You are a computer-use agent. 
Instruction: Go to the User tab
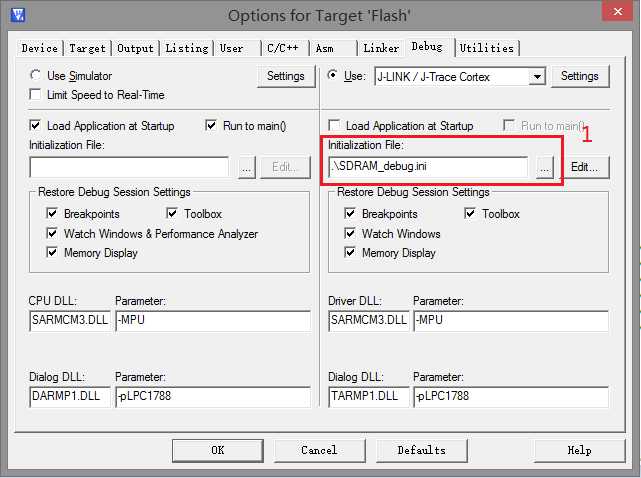[237, 48]
